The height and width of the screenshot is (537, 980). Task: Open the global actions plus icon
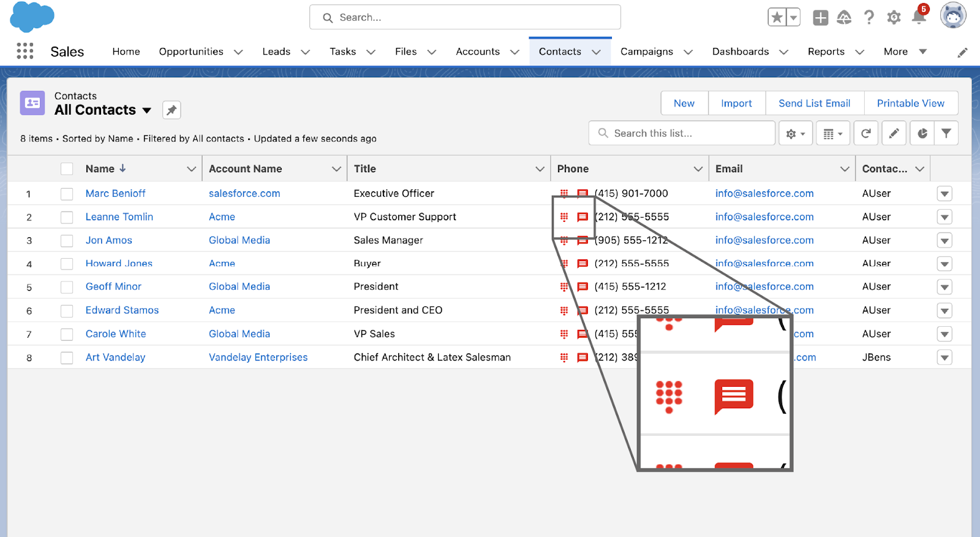tap(820, 18)
